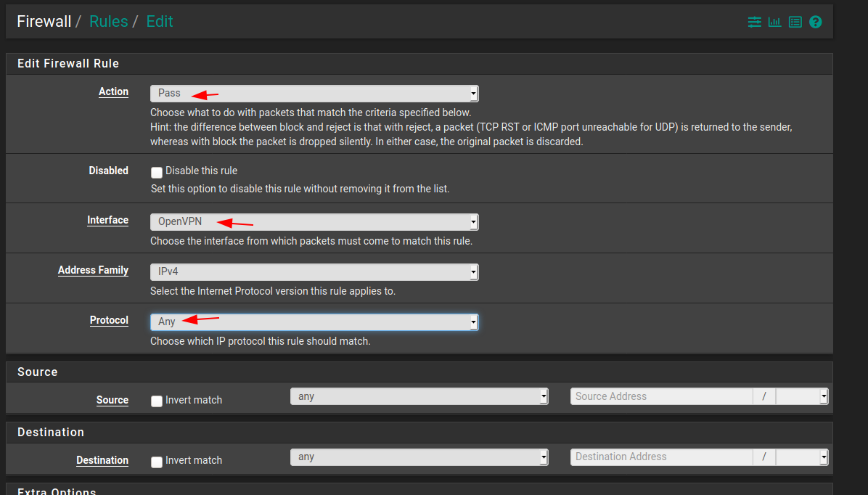Click the underlined Address Family label
868x495 pixels.
coord(93,270)
